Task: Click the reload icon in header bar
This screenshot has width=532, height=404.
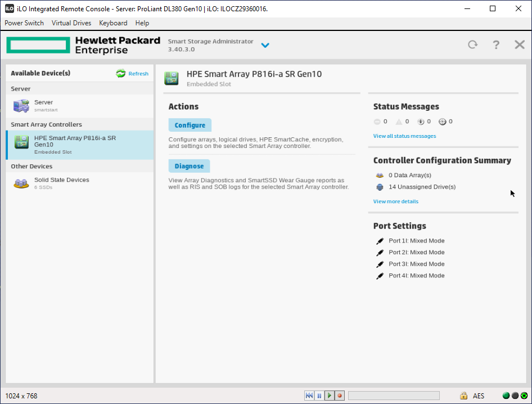Action: (x=472, y=44)
